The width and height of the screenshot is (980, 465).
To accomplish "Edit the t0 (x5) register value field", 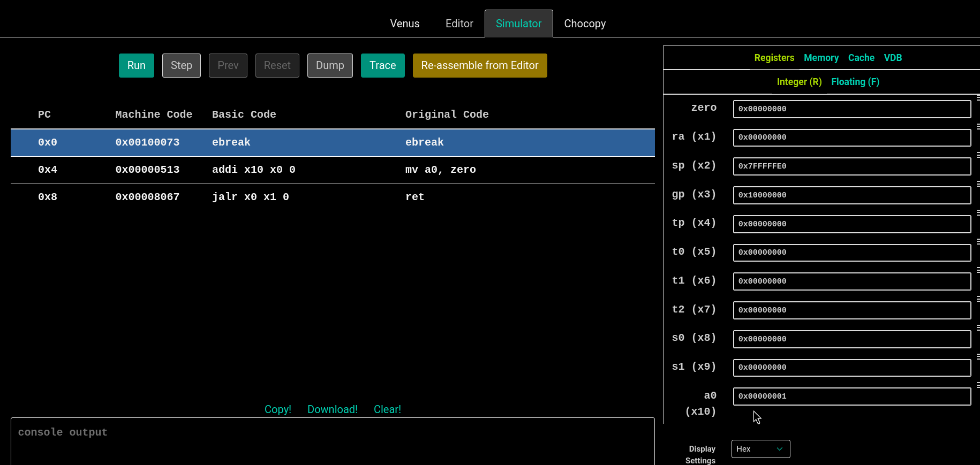I will point(851,253).
